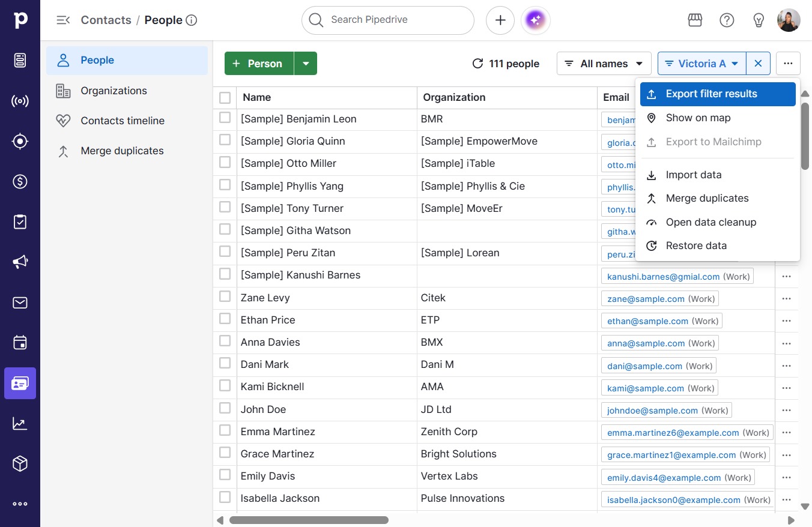This screenshot has height=527, width=812.
Task: Choose Export filter results
Action: click(718, 94)
